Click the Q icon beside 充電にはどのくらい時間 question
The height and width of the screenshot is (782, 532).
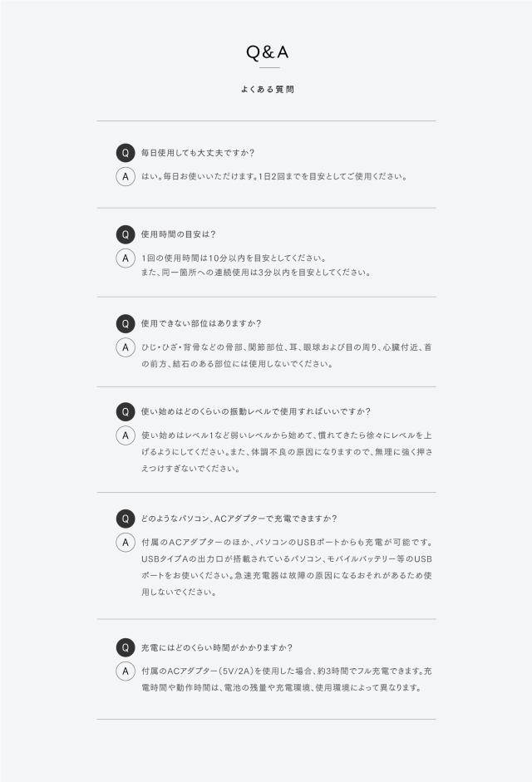coord(126,648)
